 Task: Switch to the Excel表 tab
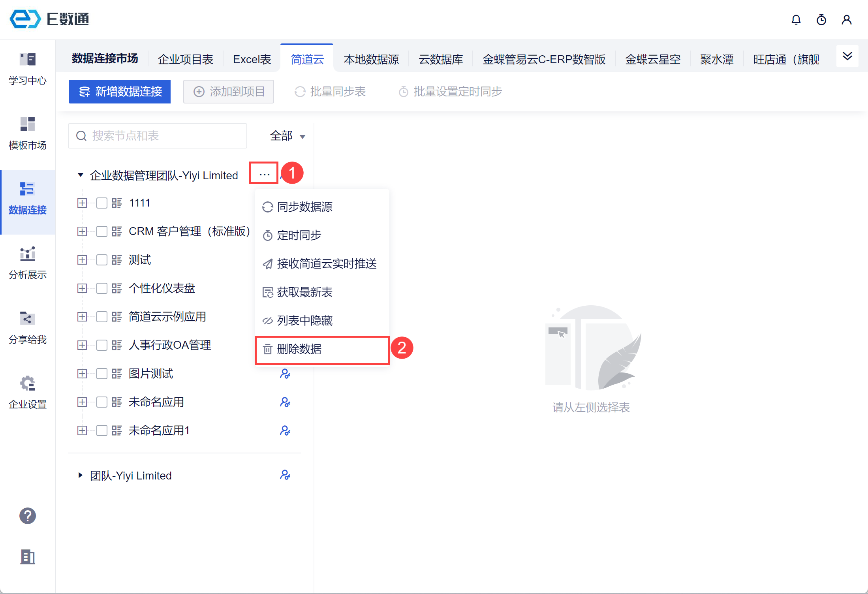252,60
